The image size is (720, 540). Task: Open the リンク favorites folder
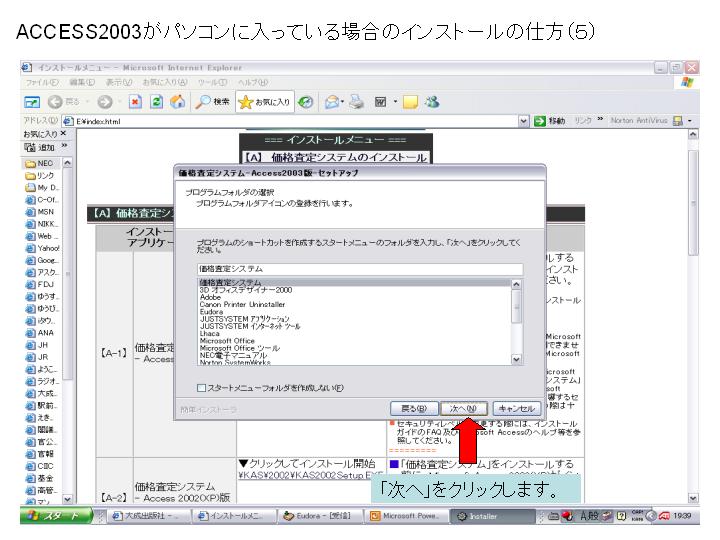click(40, 175)
